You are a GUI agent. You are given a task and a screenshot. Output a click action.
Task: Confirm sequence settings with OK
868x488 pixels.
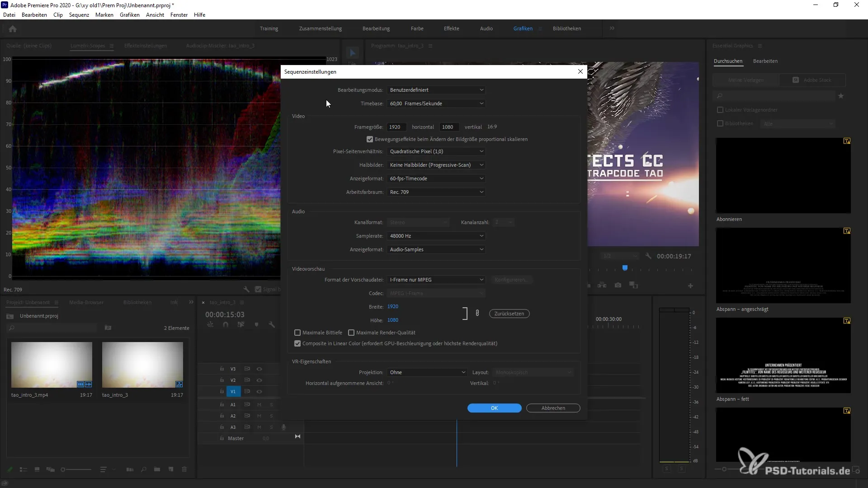(494, 408)
